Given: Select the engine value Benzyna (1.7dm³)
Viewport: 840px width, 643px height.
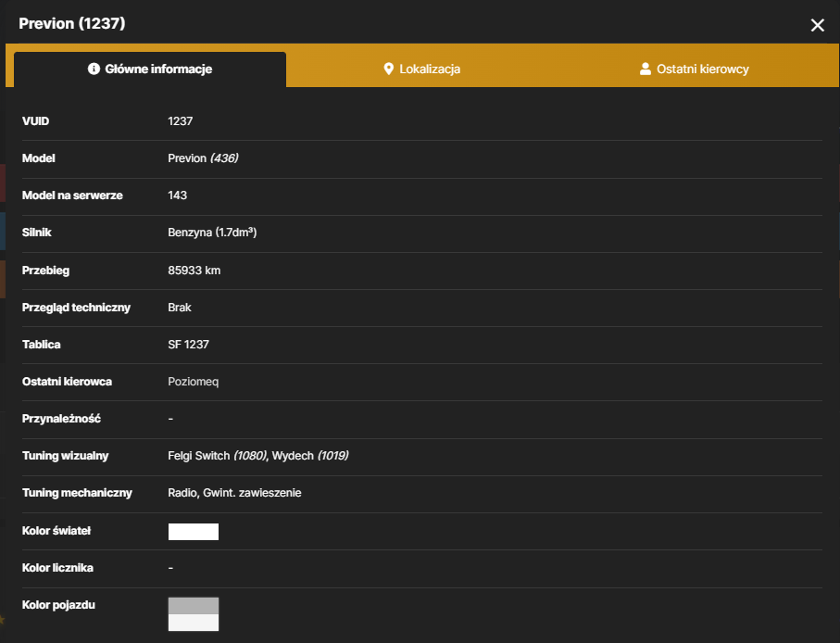Looking at the screenshot, I should click(x=212, y=232).
